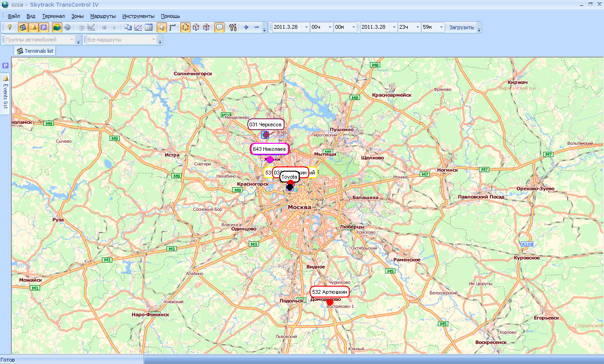Viewport: 604px width, 364px height.
Task: Click the line chart graph icon
Action: [x=139, y=27]
